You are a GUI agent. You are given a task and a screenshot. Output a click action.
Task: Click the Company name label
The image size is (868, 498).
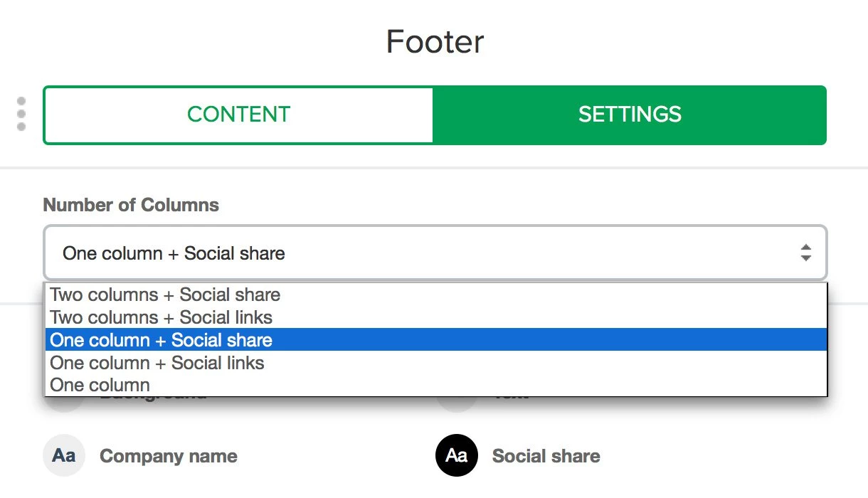point(169,456)
